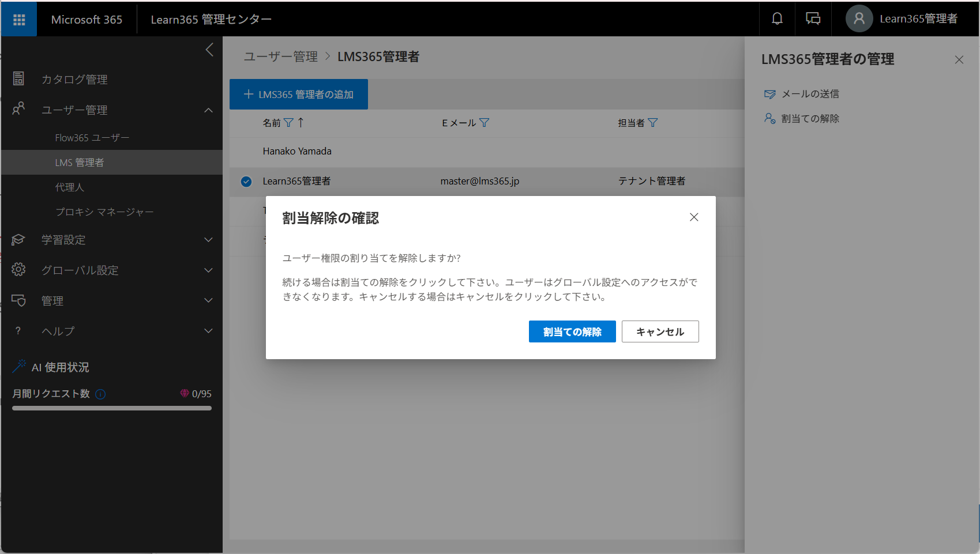
Task: Click LMS365 管理者の追加 button
Action: click(x=299, y=94)
